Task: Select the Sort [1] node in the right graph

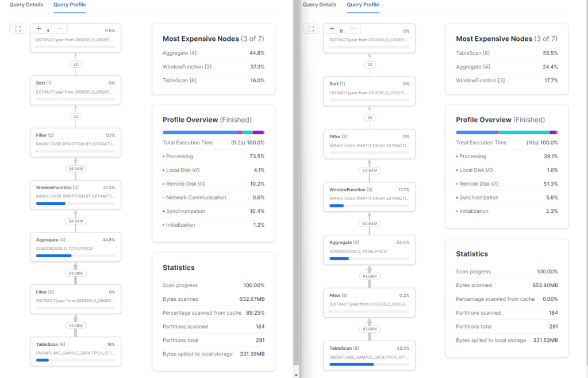Action: pyautogui.click(x=370, y=90)
